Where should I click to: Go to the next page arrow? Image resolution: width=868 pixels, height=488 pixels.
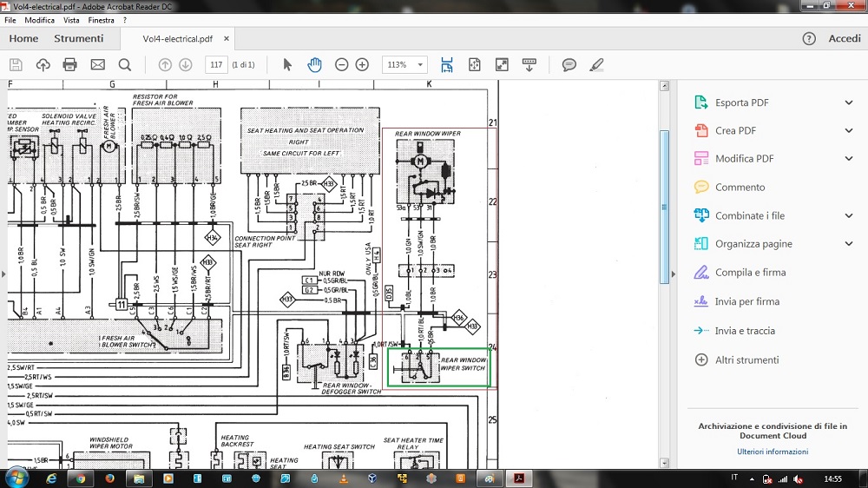point(186,65)
